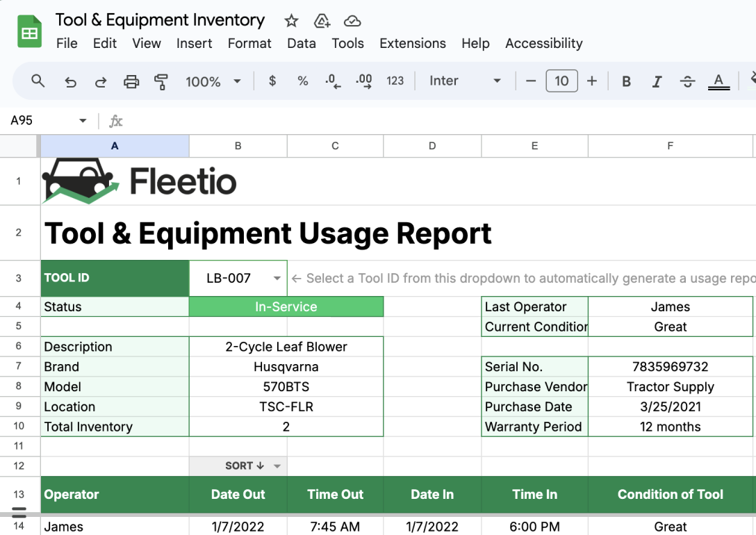Select the 7:45 AM time out cell
756x535 pixels.
coord(335,527)
